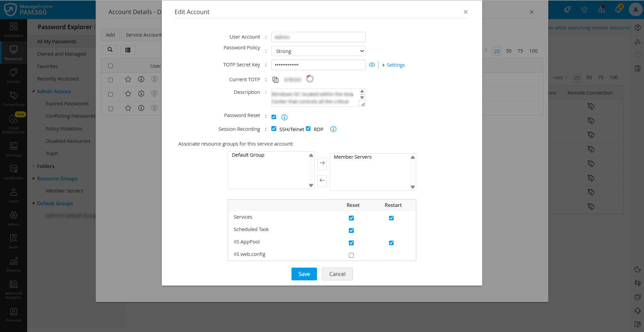Viewport: 644px width, 332px height.
Task: Save the account changes
Action: click(x=304, y=274)
